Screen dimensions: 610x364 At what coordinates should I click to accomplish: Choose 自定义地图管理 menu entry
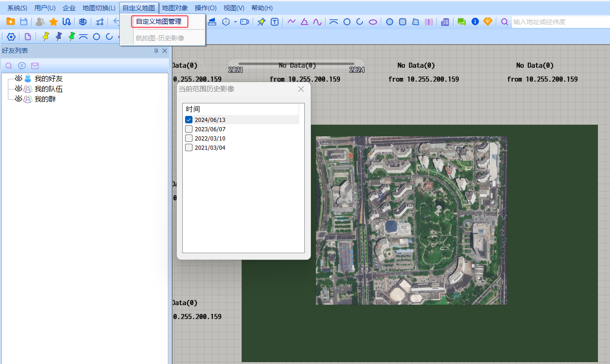tap(160, 22)
